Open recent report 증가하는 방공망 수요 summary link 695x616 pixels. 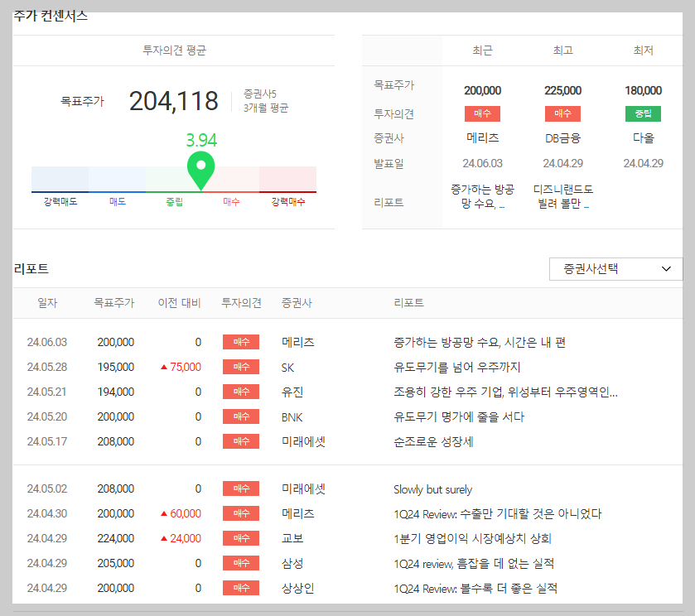[x=482, y=196]
